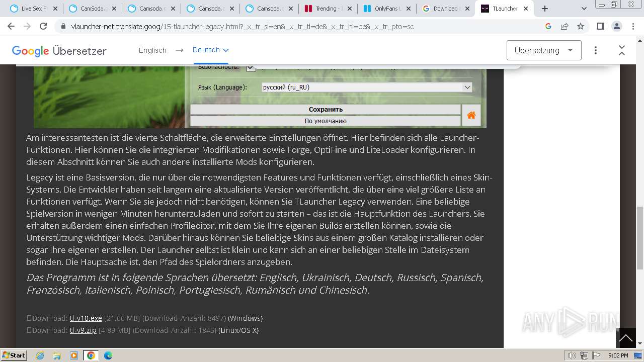Click the По умолчанию button
644x362 pixels.
click(326, 121)
